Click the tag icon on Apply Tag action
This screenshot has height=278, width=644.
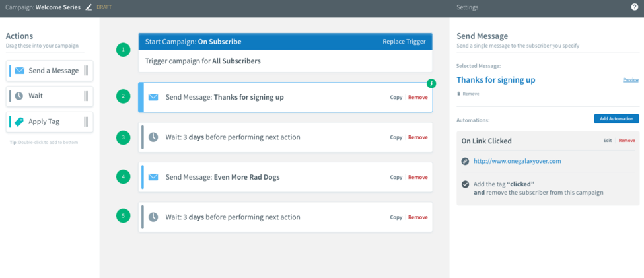coord(19,122)
